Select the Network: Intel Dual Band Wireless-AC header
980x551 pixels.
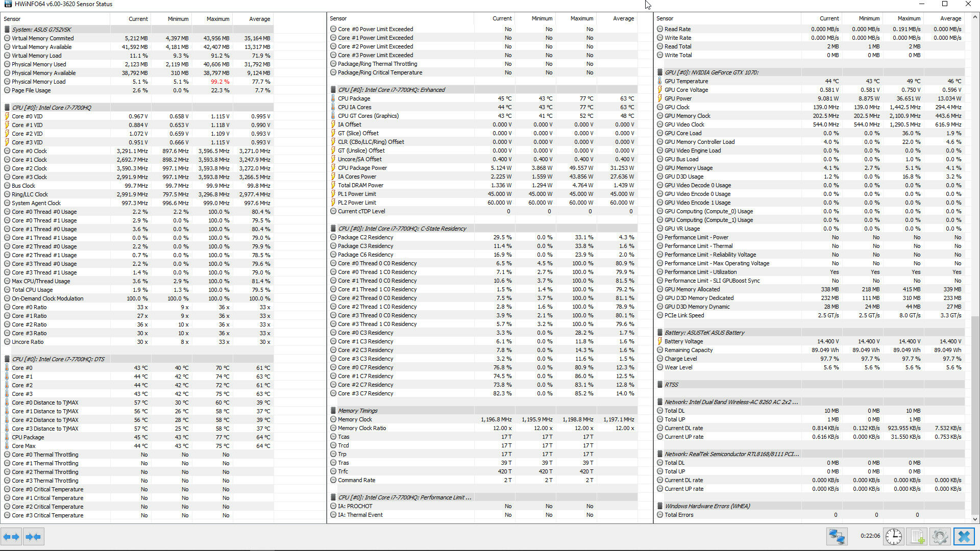[x=811, y=402]
